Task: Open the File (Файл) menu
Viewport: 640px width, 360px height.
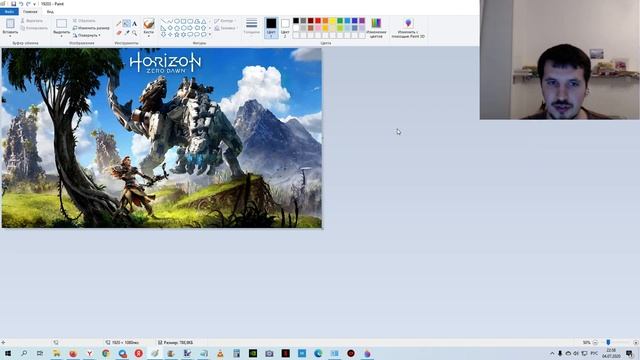Action: pyautogui.click(x=9, y=12)
